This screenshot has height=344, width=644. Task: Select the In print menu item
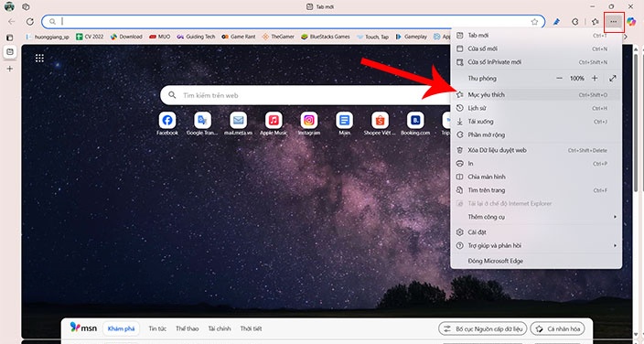(536, 164)
